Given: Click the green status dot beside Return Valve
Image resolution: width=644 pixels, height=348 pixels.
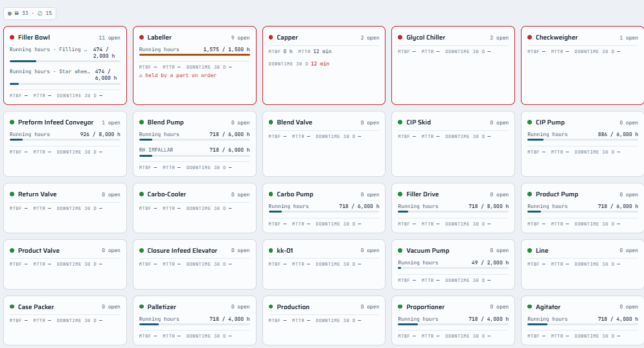Looking at the screenshot, I should [x=12, y=194].
